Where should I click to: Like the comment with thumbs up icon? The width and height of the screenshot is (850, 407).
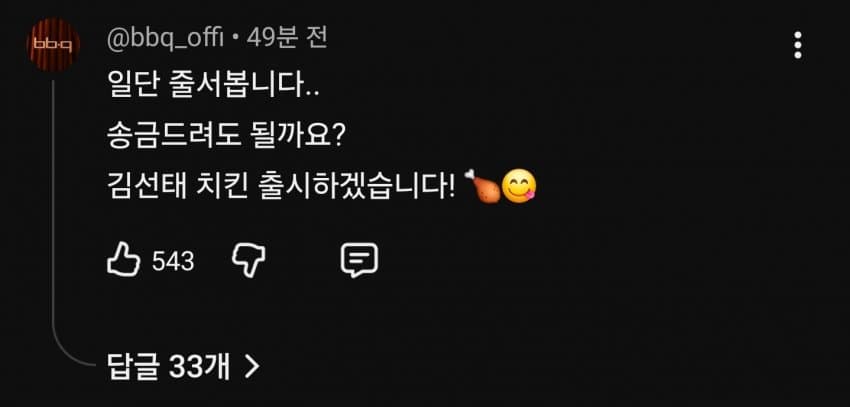point(123,260)
